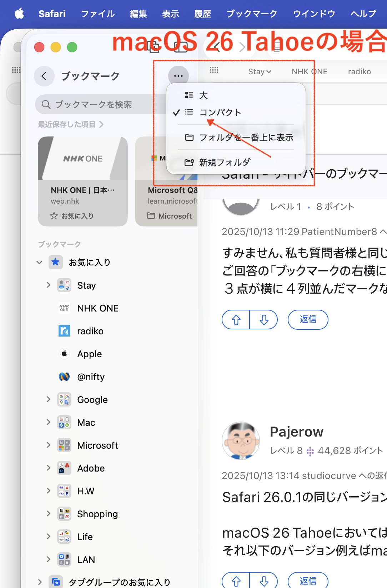Open radiko in favorites bar
This screenshot has height=588, width=387.
[360, 71]
